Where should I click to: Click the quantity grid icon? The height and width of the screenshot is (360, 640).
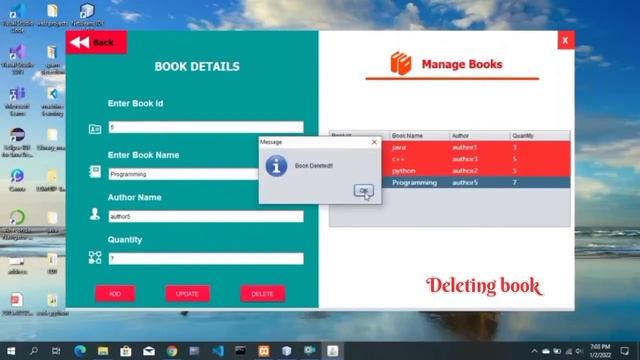(x=95, y=257)
